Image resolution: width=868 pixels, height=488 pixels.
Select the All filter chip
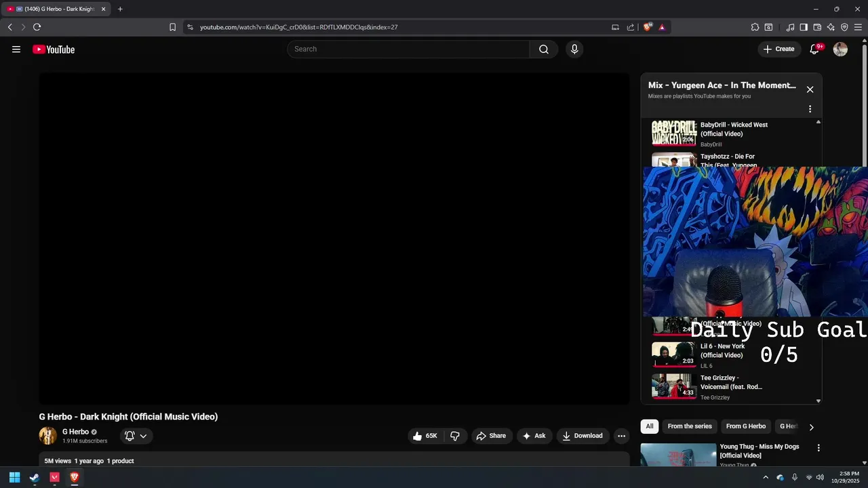pos(649,426)
